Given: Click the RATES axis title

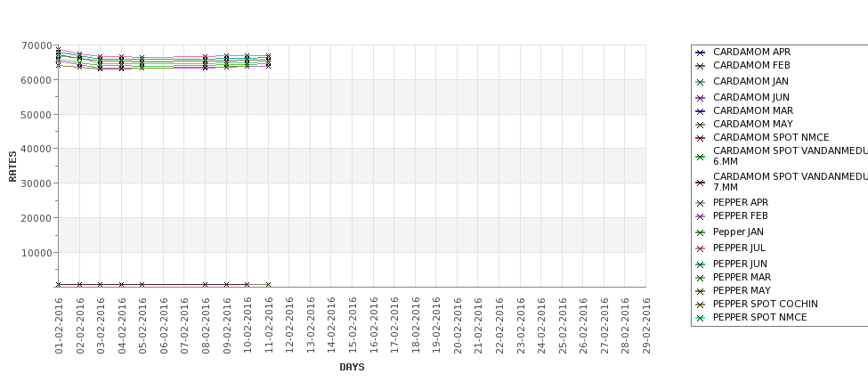Looking at the screenshot, I should (x=12, y=167).
